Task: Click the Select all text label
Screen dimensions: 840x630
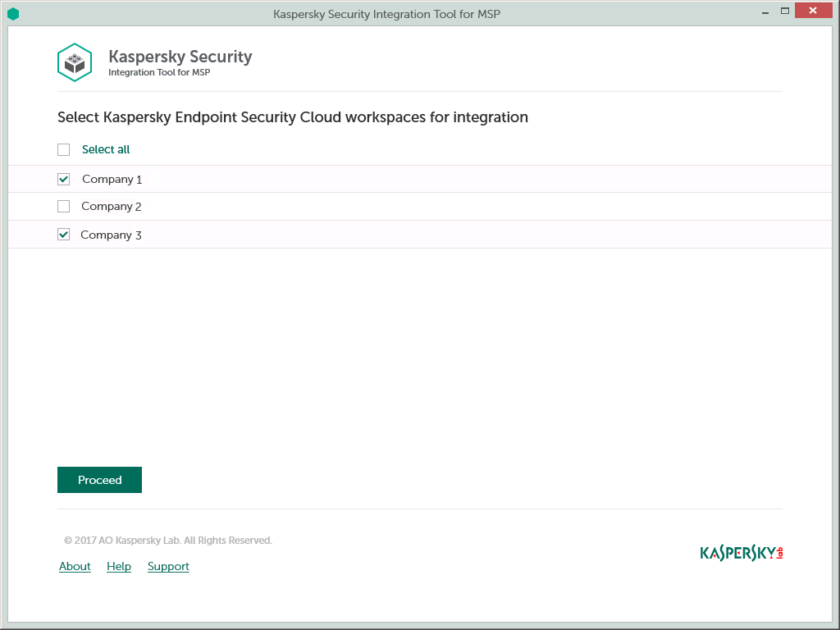Action: tap(106, 150)
